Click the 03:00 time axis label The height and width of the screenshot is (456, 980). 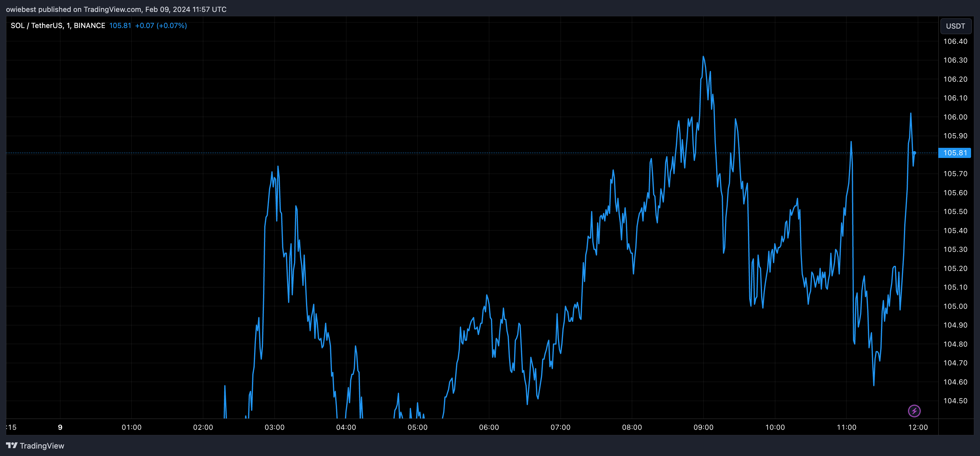coord(275,427)
